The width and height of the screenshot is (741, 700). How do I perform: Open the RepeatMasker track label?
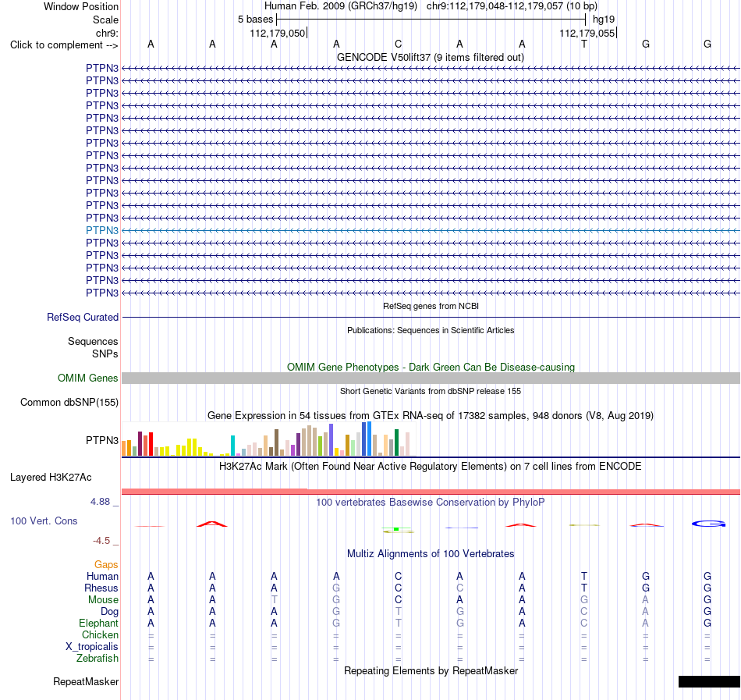pos(86,681)
